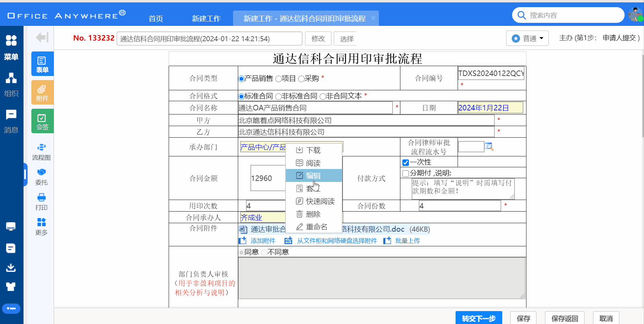Open the 菜单 grid icon in sidebar
The width and height of the screenshot is (644, 324).
(x=11, y=41)
